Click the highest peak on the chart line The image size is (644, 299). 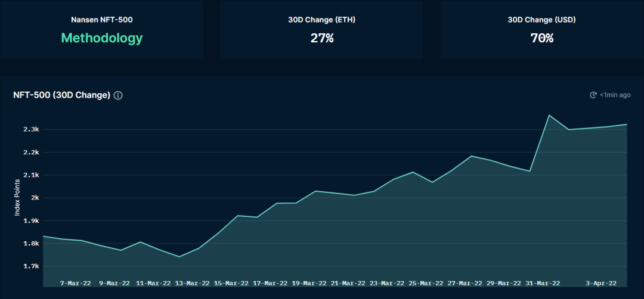(x=549, y=115)
